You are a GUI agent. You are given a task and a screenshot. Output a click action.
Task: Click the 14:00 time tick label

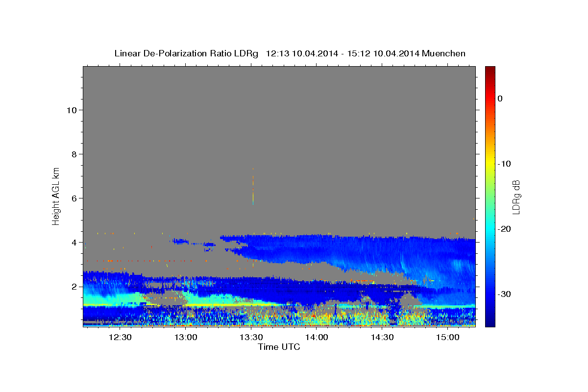pyautogui.click(x=317, y=338)
